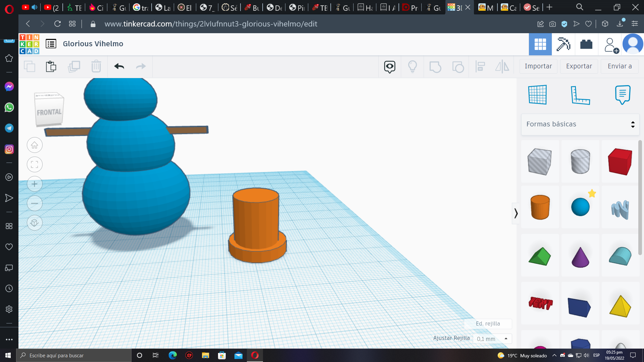The image size is (644, 362).
Task: Collapse the shapes panel with the chevron
Action: (516, 213)
